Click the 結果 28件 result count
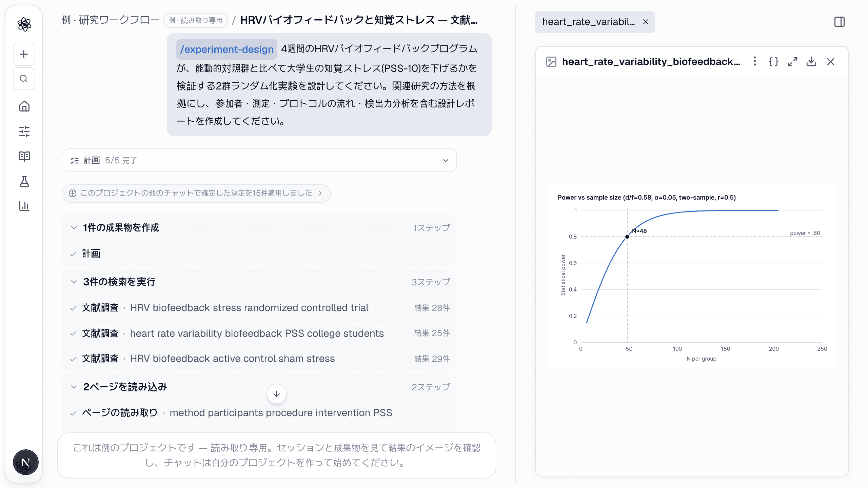The image size is (868, 488). [432, 308]
